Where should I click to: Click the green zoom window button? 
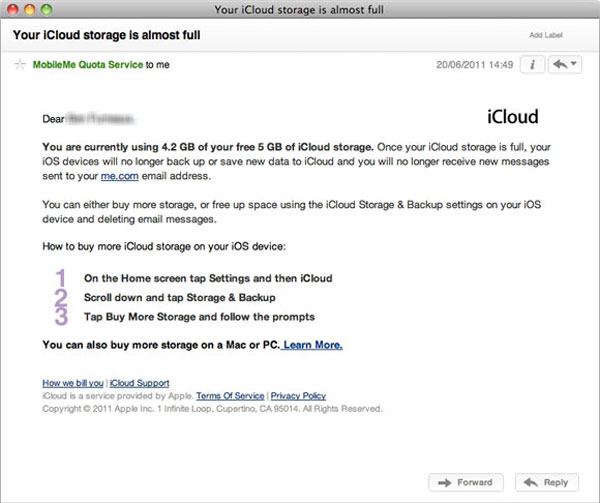[x=47, y=9]
